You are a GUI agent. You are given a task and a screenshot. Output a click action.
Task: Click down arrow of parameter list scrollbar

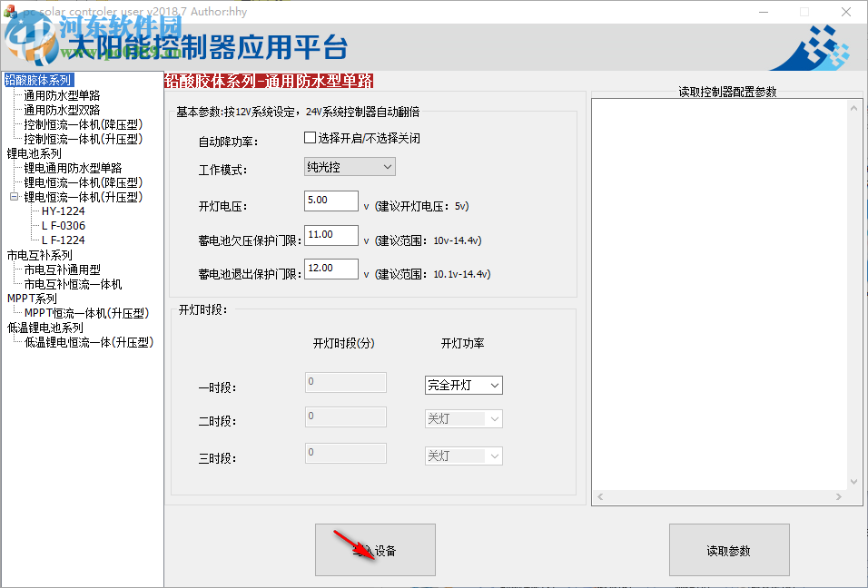coord(853,482)
